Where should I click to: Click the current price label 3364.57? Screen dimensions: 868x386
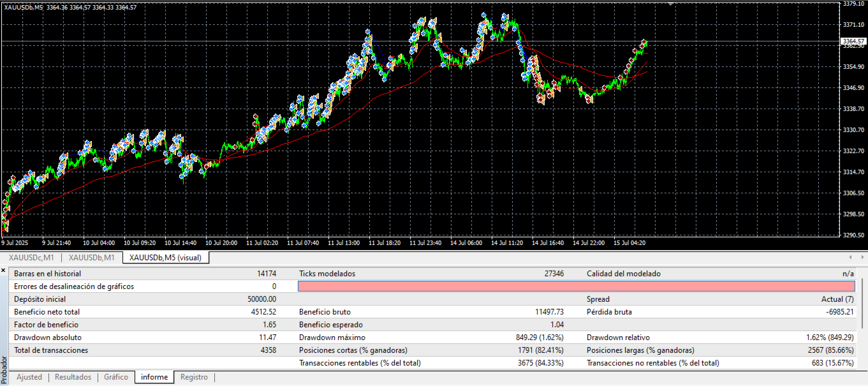click(x=853, y=41)
